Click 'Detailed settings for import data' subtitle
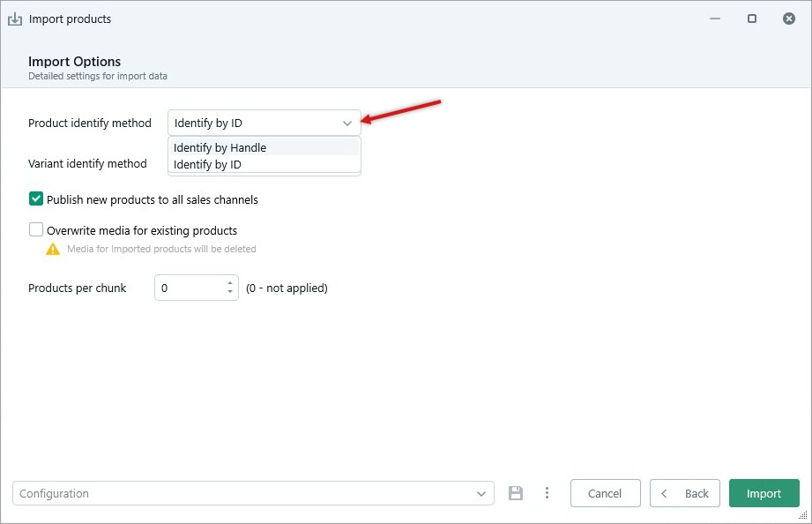Screen dimensions: 812x524 pos(98,76)
